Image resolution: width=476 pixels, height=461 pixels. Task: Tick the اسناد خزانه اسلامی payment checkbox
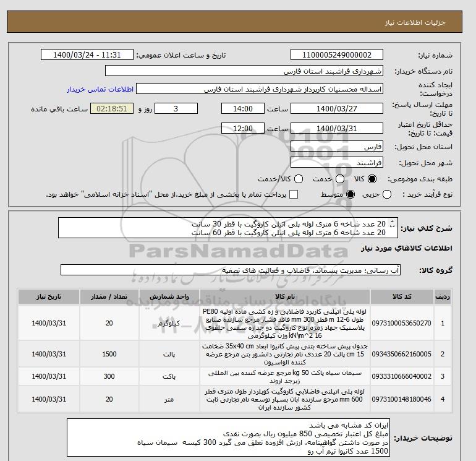tap(294, 194)
